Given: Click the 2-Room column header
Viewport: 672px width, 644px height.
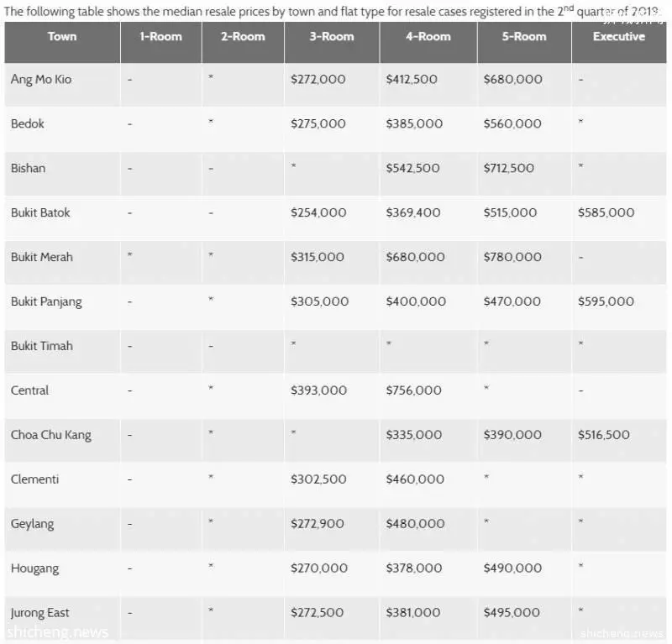Looking at the screenshot, I should 243,42.
